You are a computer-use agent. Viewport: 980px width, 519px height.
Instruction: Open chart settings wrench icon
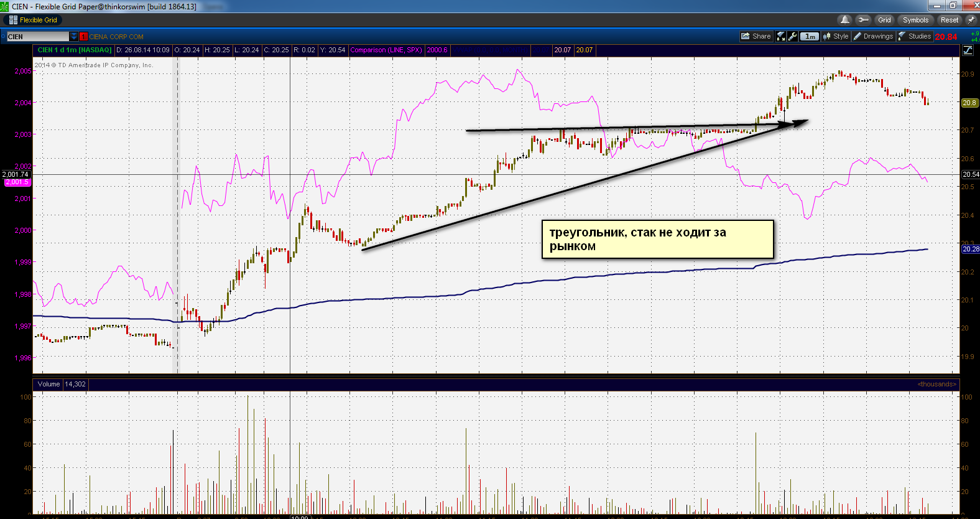tap(793, 36)
